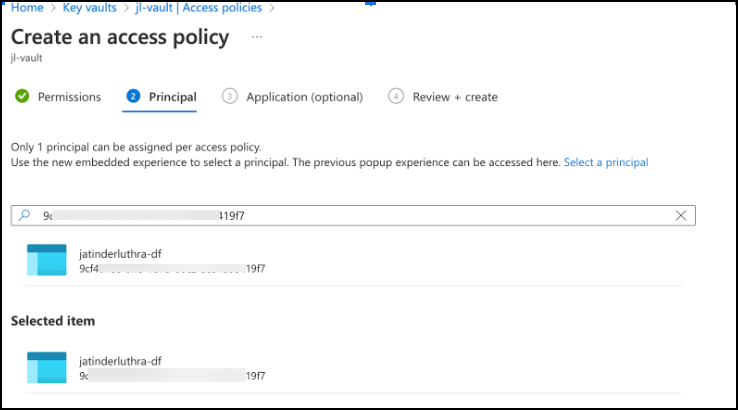This screenshot has width=738, height=410.
Task: Click the green checkmark Permissions icon
Action: 21,96
